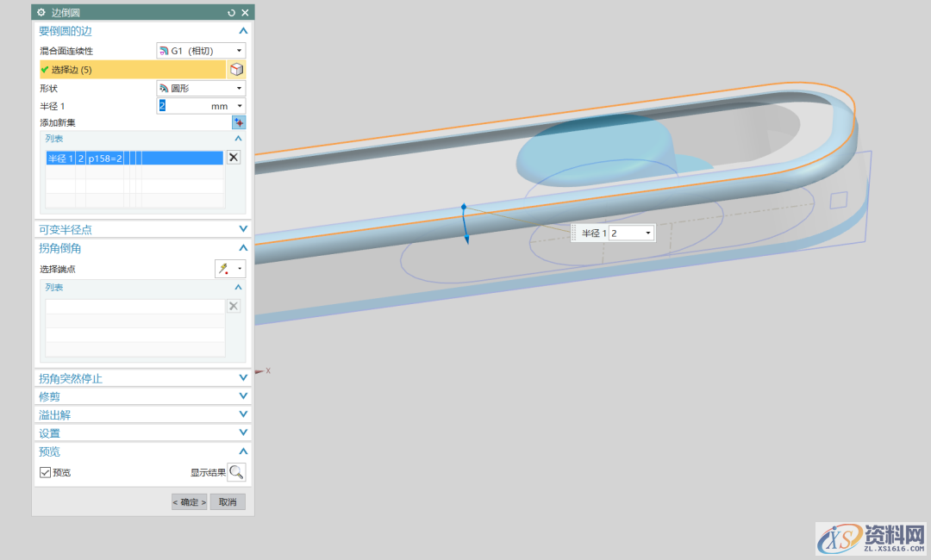Image resolution: width=931 pixels, height=560 pixels.
Task: Remove the radius 1 list entry
Action: [x=234, y=158]
